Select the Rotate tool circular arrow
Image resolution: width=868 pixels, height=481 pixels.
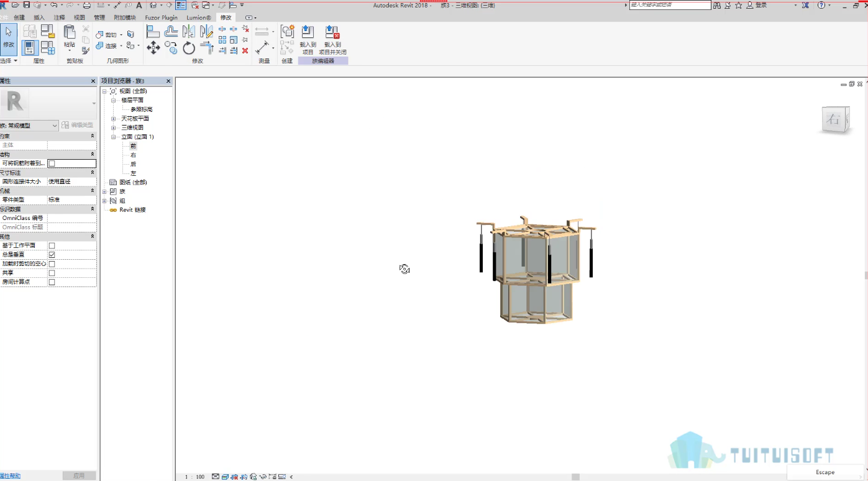point(189,48)
